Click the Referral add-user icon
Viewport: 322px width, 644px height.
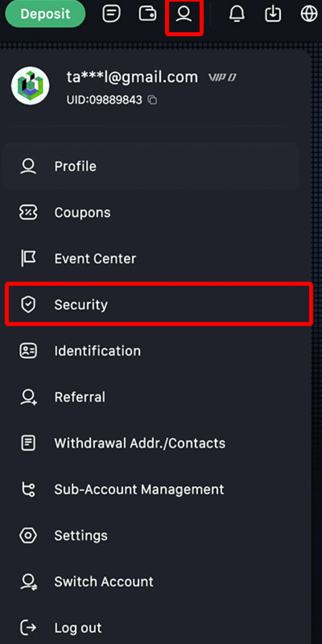click(28, 397)
